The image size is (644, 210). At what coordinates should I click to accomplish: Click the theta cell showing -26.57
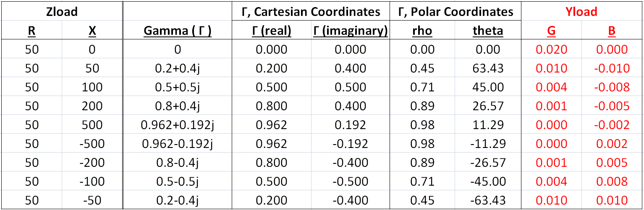point(488,163)
